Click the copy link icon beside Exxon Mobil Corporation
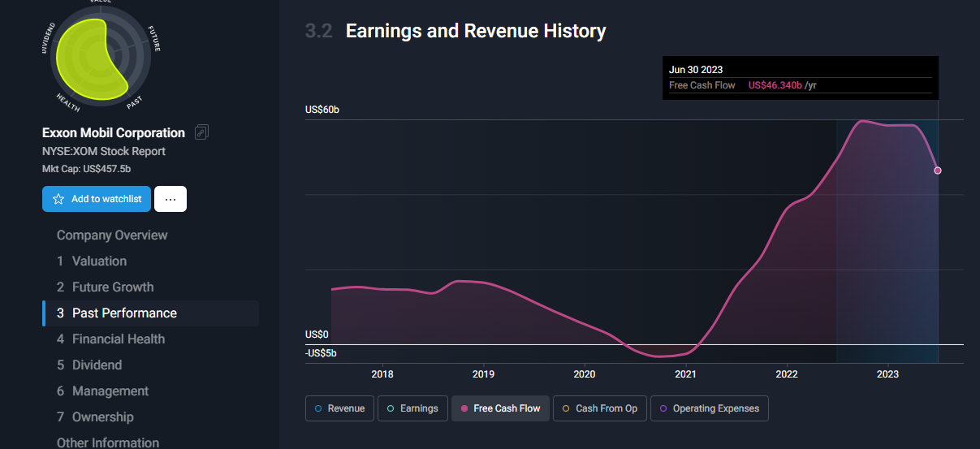This screenshot has height=449, width=980. (x=202, y=132)
